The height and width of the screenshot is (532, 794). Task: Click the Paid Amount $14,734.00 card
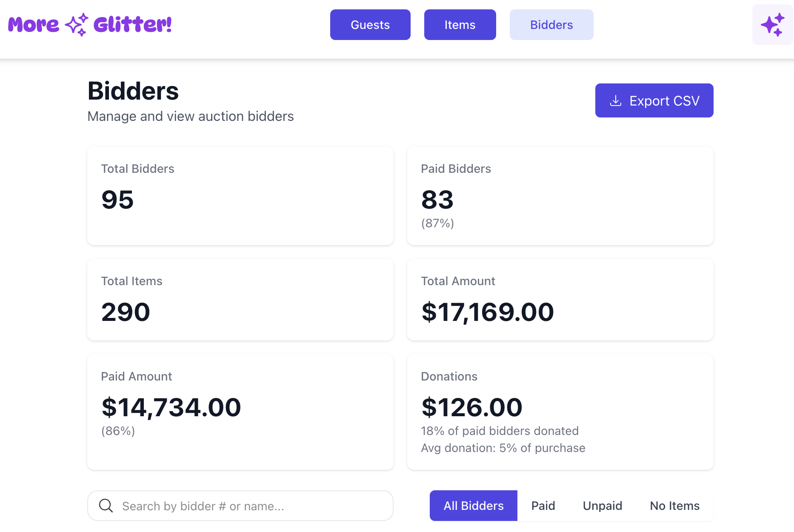(240, 412)
